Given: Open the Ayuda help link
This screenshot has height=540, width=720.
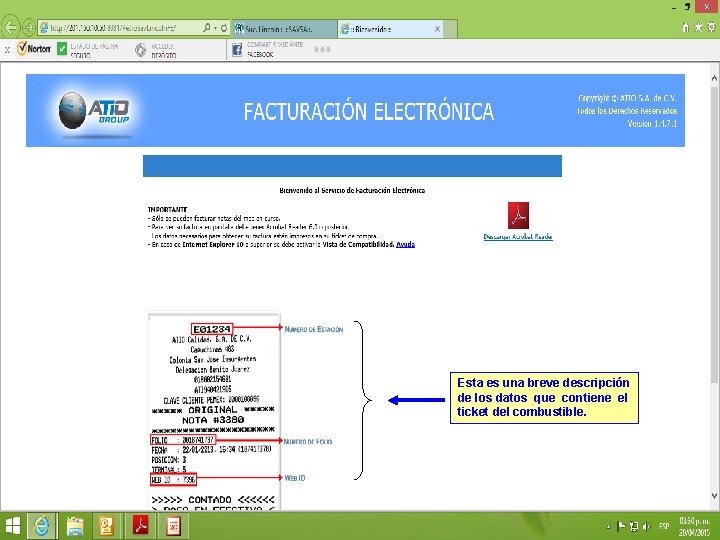Looking at the screenshot, I should click(x=405, y=244).
